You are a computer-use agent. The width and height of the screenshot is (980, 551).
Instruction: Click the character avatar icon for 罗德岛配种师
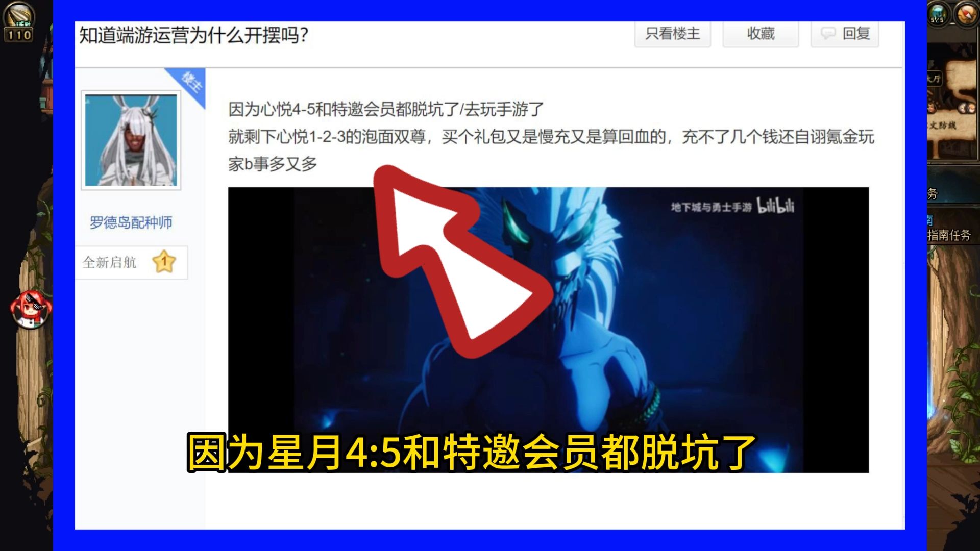(132, 139)
